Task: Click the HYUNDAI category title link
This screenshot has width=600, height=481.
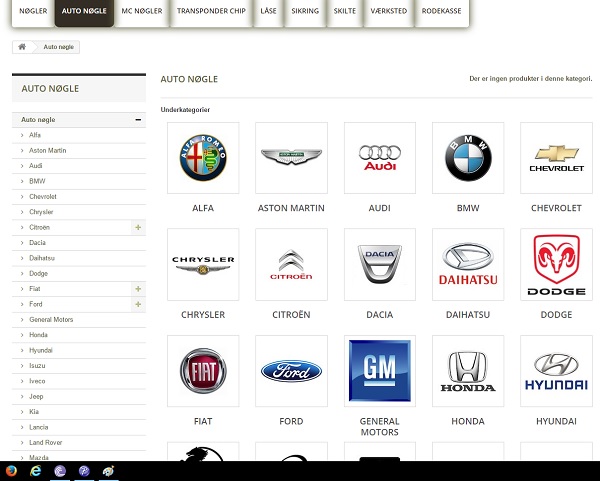Action: [x=556, y=421]
